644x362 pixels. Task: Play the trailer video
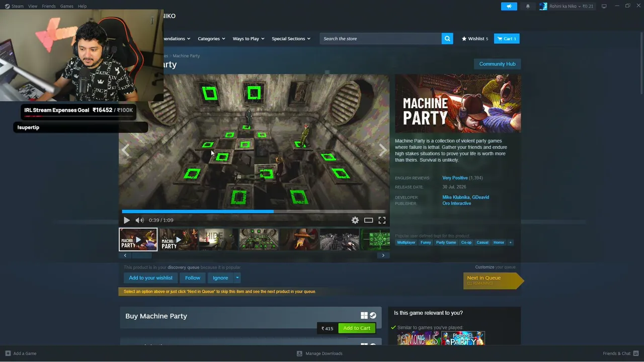pos(126,220)
